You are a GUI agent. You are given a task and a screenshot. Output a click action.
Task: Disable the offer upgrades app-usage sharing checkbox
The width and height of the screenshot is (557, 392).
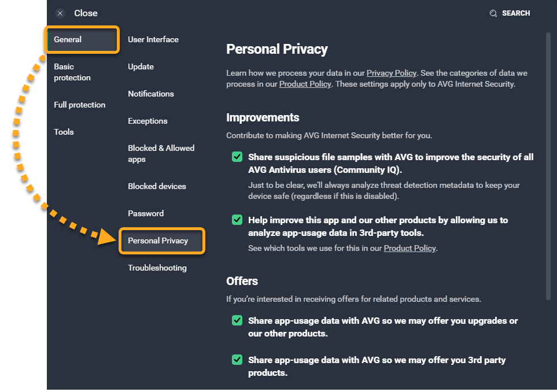tap(237, 320)
